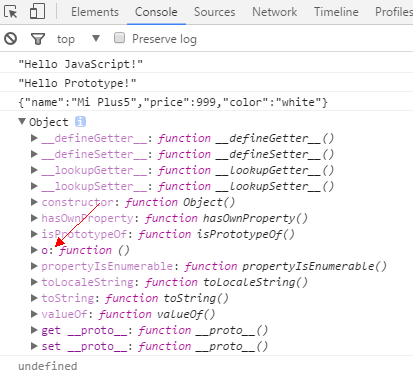Click the "function Object()" value text
413x374 pixels.
[x=180, y=202]
